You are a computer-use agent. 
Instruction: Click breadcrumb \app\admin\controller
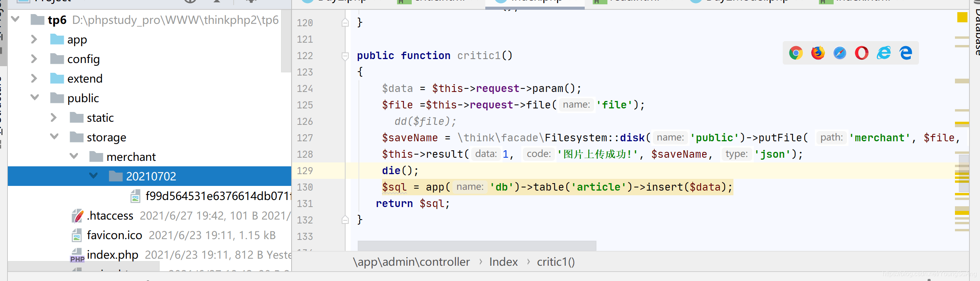point(411,262)
